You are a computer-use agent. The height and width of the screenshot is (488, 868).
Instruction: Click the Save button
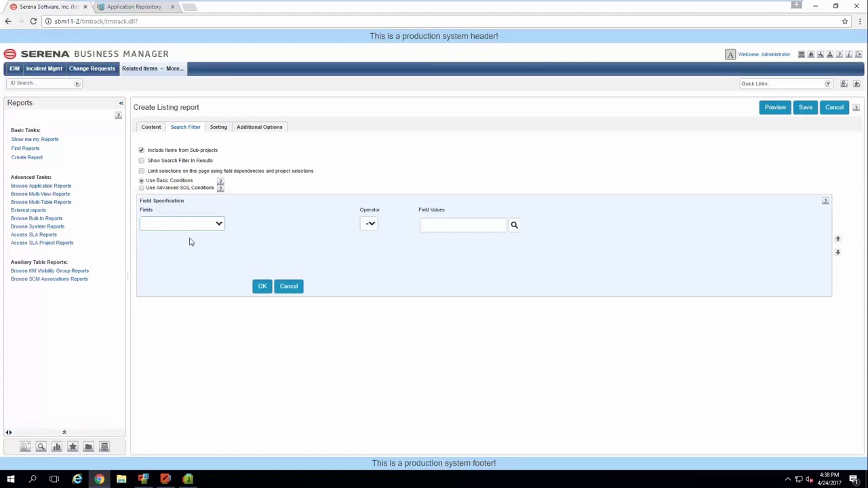806,107
